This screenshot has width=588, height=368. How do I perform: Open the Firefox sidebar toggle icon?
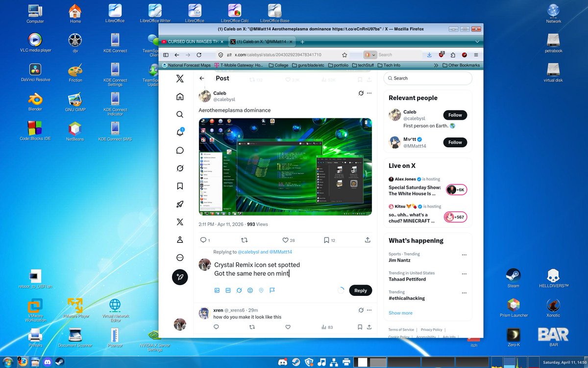coord(166,55)
